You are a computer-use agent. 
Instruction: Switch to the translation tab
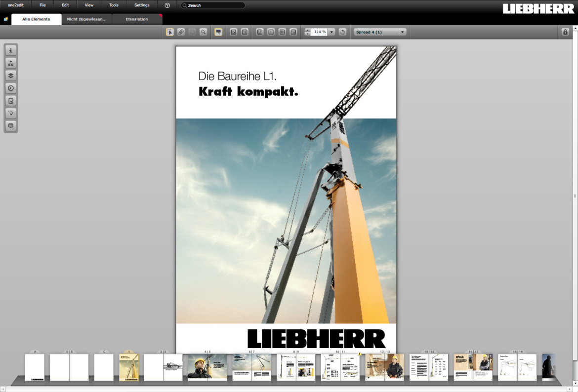[x=137, y=19]
